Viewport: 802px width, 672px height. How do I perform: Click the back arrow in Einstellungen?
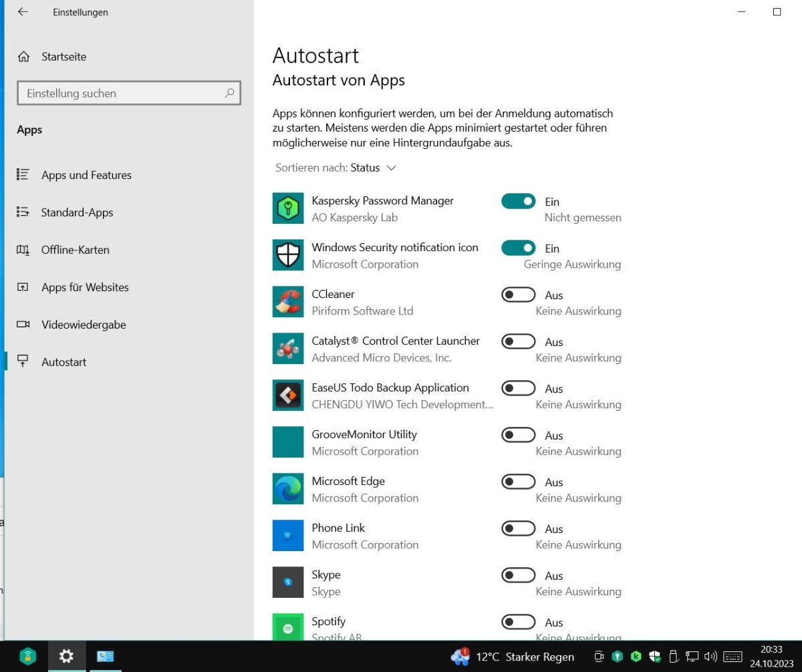23,12
